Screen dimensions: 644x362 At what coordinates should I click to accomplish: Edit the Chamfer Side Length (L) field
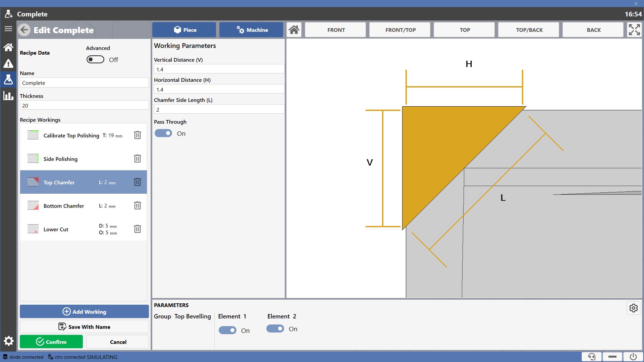[219, 110]
